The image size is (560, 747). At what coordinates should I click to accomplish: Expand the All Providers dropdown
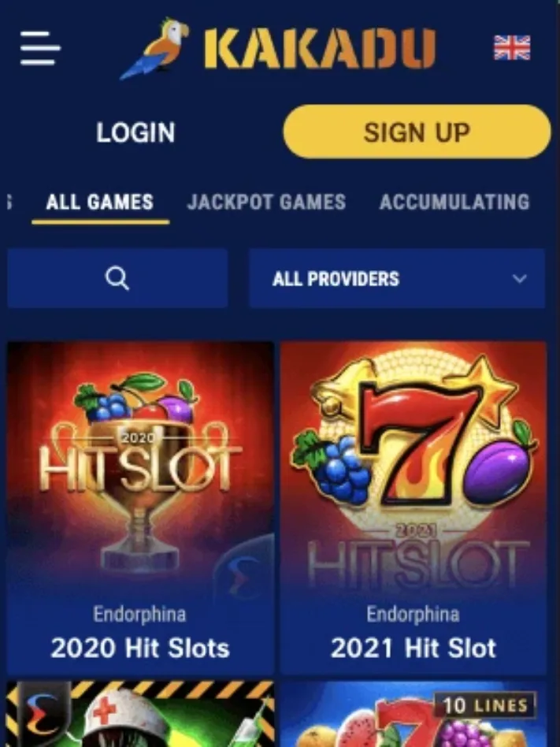pos(397,278)
